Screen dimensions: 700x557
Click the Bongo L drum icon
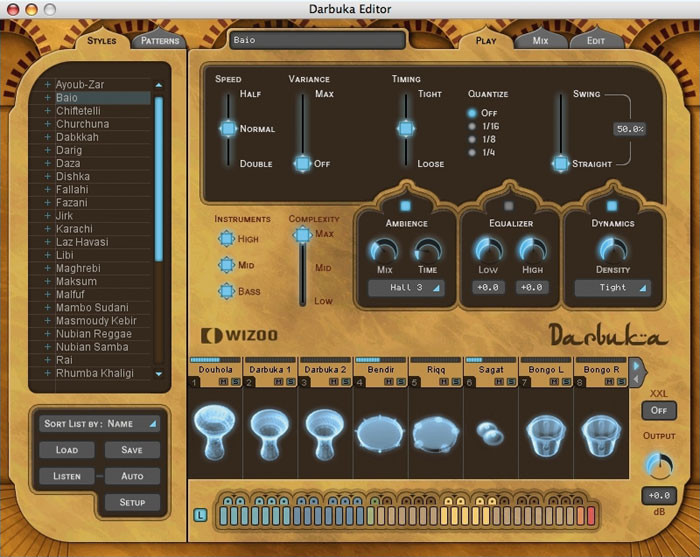[x=546, y=436]
